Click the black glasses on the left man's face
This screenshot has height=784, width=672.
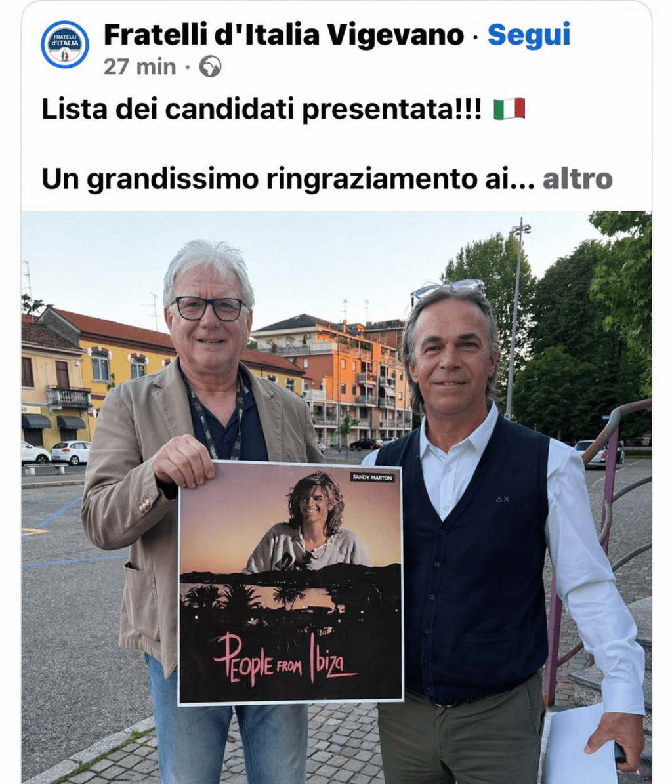[x=209, y=308]
